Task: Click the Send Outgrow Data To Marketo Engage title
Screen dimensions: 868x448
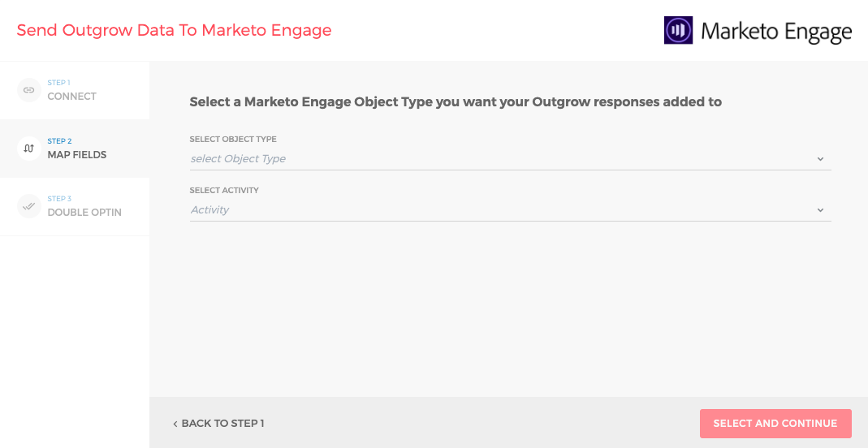Action: click(x=174, y=30)
